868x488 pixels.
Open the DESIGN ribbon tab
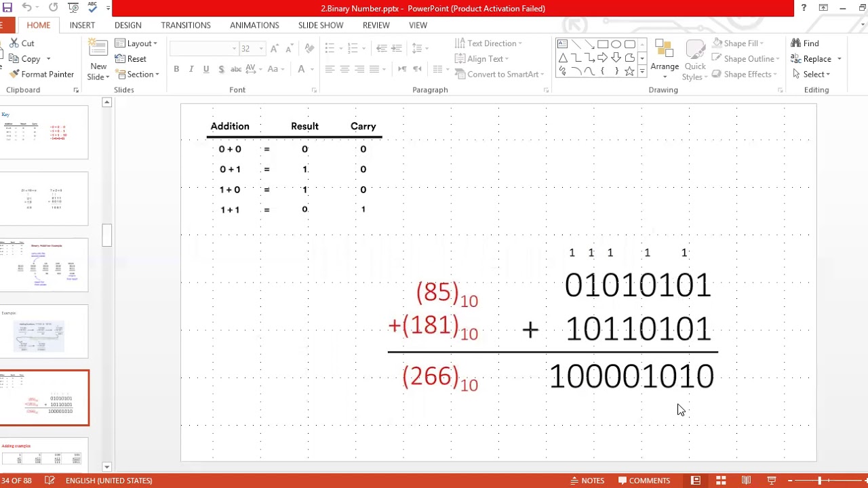coord(127,25)
